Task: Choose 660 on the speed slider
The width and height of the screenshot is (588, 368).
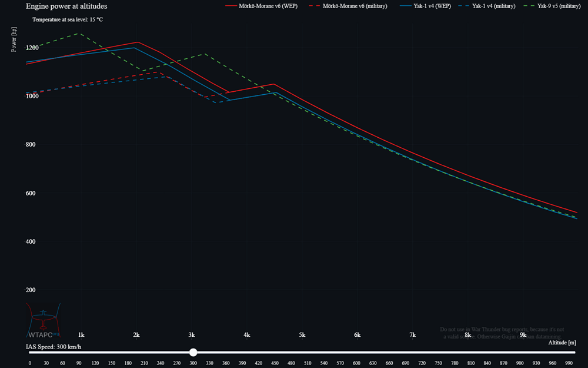Action: (389, 363)
